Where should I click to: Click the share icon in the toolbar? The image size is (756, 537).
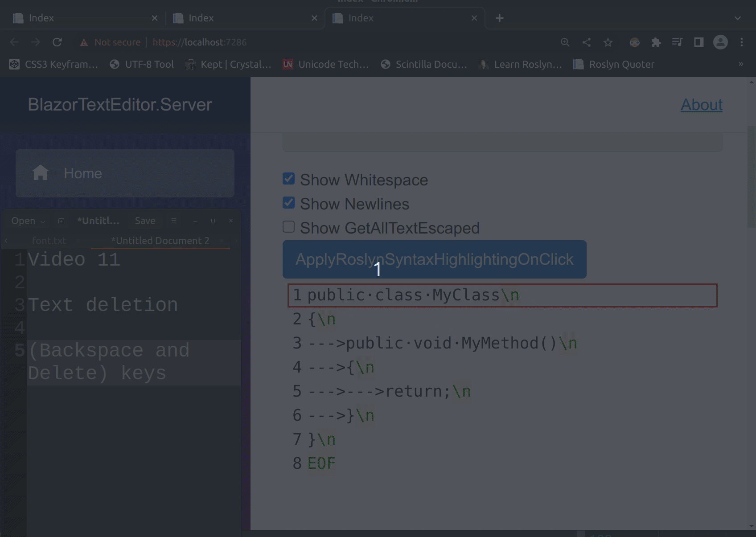pos(586,42)
